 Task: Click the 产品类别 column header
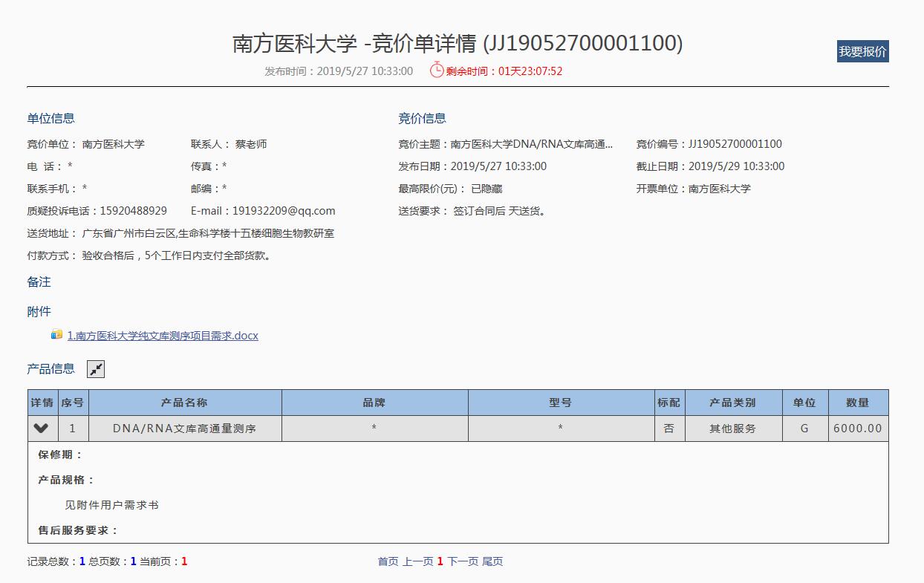[733, 403]
